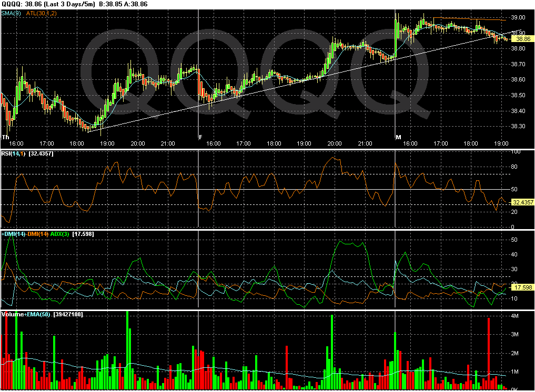Click the F day marker label
The image size is (535, 392).
(200, 137)
